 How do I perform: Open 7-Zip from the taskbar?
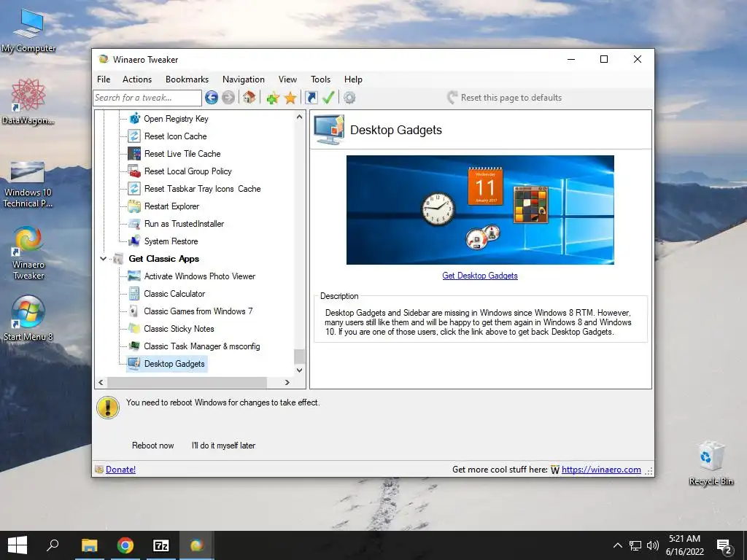point(161,545)
